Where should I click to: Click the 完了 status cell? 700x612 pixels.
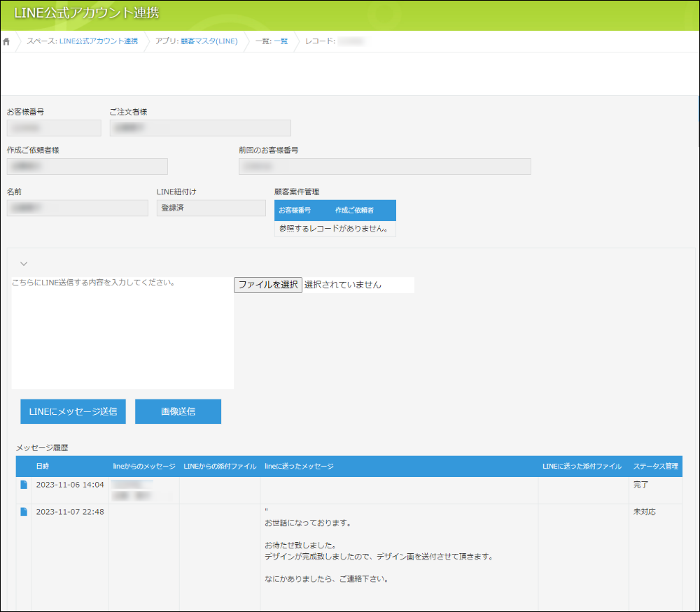pos(640,485)
